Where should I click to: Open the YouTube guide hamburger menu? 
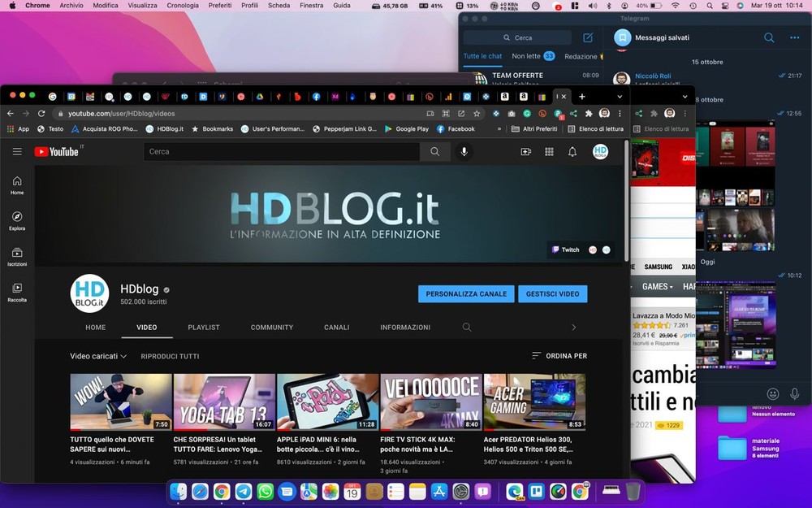coord(17,151)
